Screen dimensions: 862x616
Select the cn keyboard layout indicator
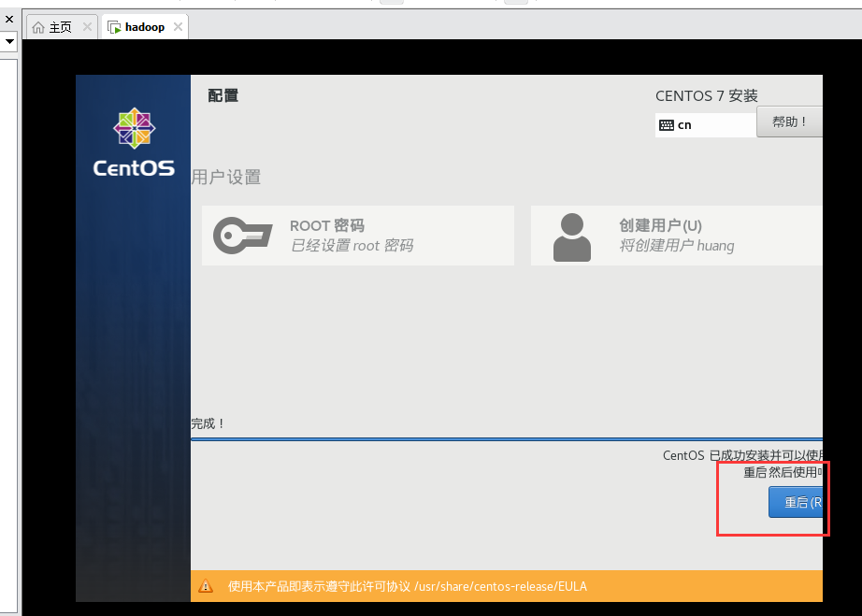coord(706,124)
